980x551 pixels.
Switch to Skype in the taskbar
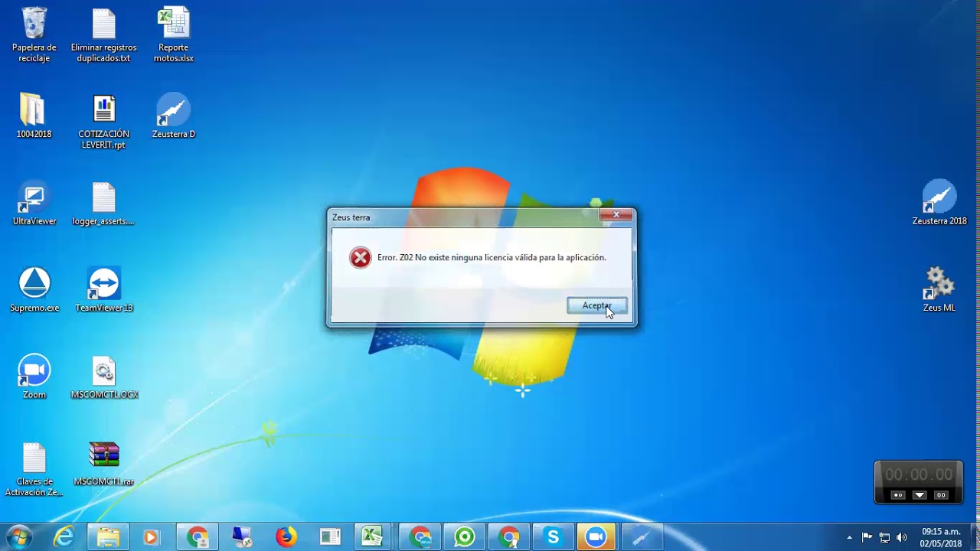tap(553, 537)
